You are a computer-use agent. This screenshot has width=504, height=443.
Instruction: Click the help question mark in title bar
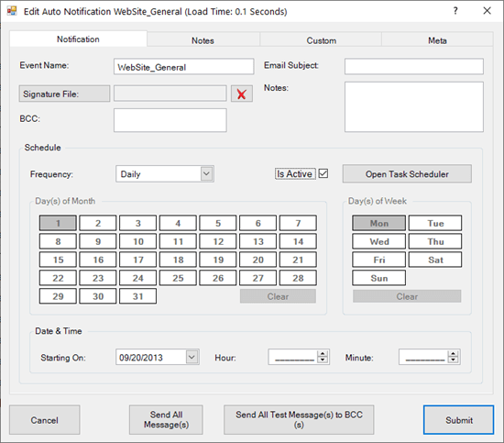point(455,11)
